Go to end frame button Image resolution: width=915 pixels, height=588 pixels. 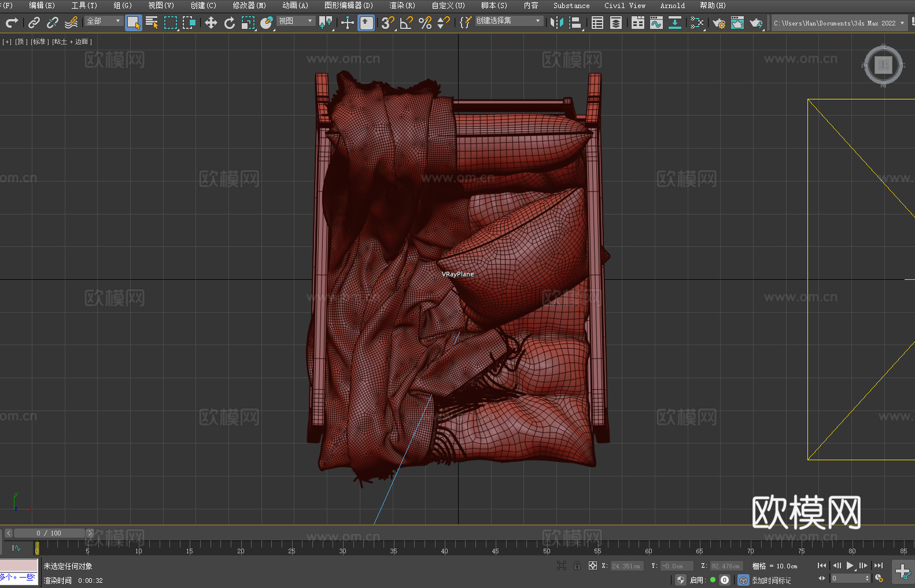tap(879, 565)
